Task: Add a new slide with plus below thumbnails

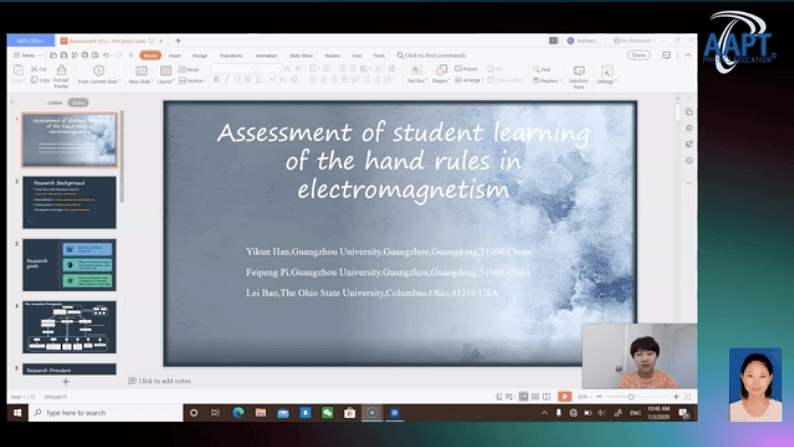Action: point(65,381)
